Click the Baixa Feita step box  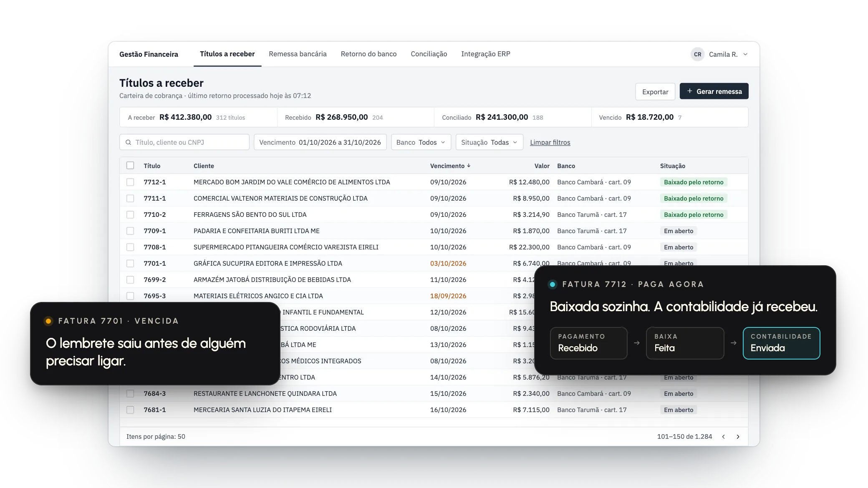685,343
